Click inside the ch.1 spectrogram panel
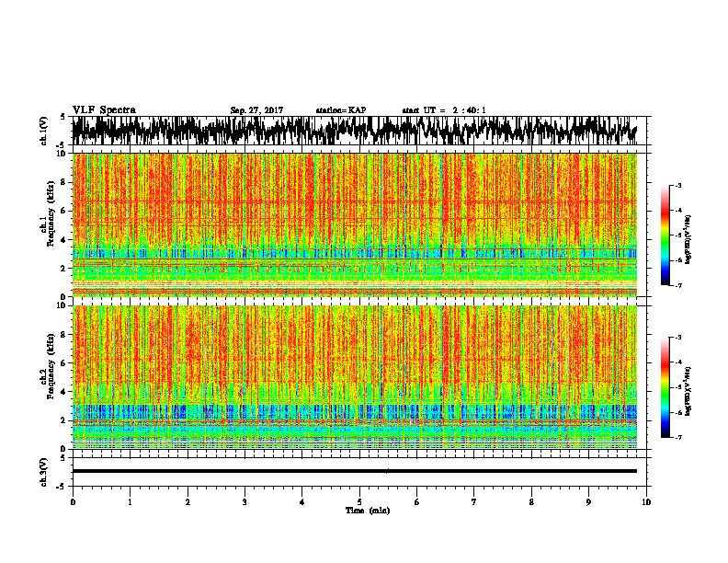The height and width of the screenshot is (563, 728). tap(354, 224)
